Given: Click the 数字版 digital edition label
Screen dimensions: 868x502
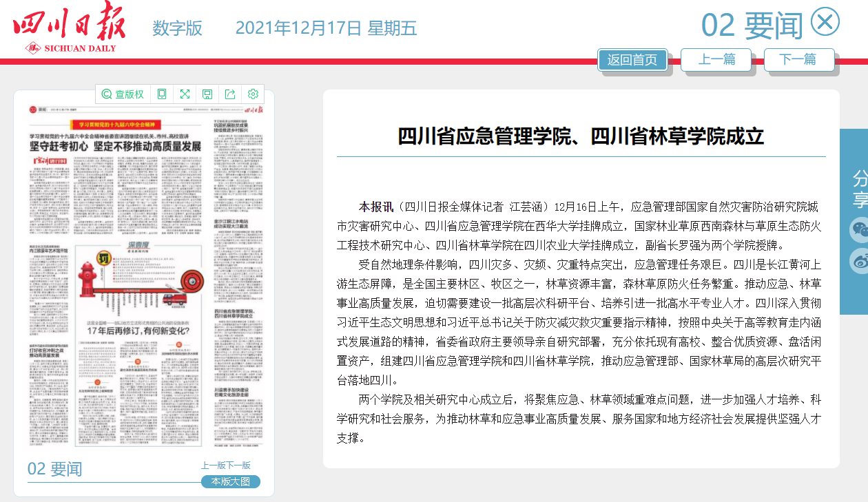Looking at the screenshot, I should 178,28.
